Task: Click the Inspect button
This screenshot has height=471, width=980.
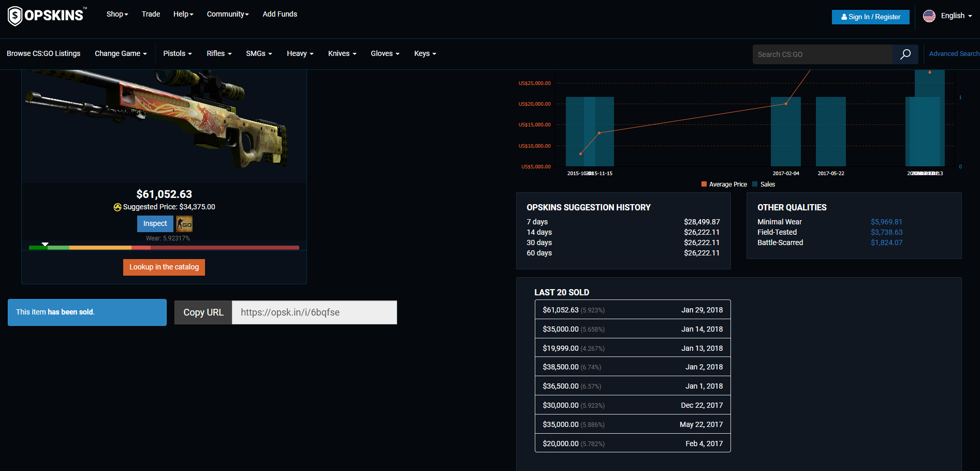Action: tap(155, 224)
